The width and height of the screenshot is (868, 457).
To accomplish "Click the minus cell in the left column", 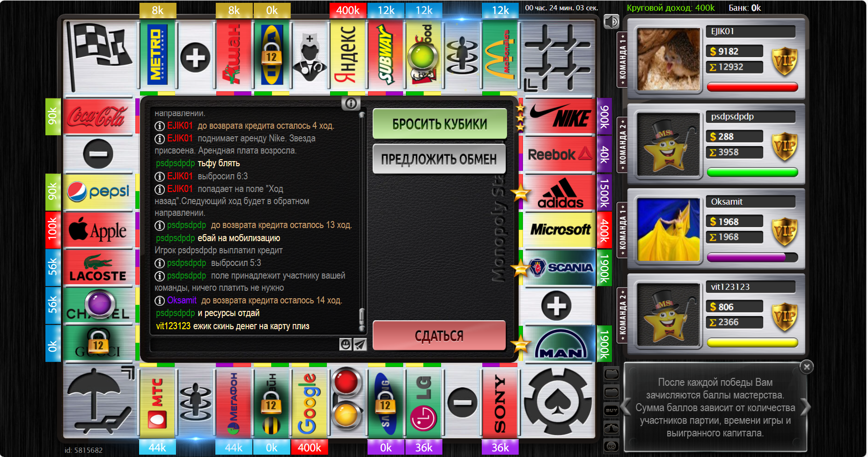I will click(99, 154).
